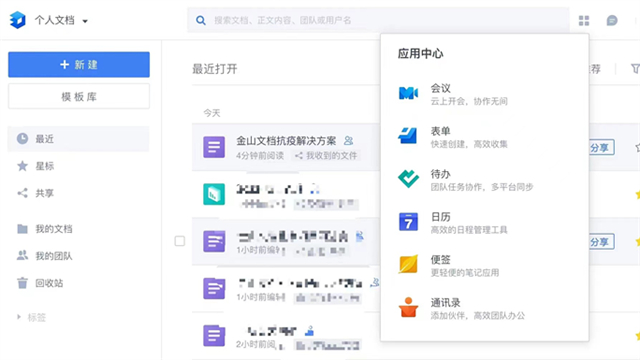Click the filter funnel icon
The image size is (640, 360).
(x=635, y=69)
